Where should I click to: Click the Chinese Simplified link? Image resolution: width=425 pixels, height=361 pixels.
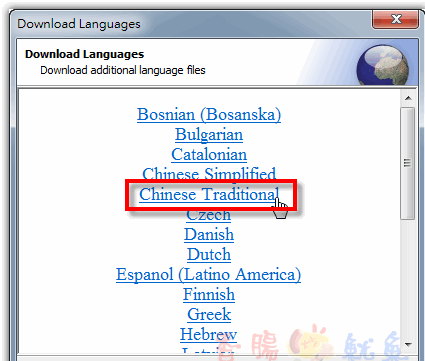tap(209, 173)
